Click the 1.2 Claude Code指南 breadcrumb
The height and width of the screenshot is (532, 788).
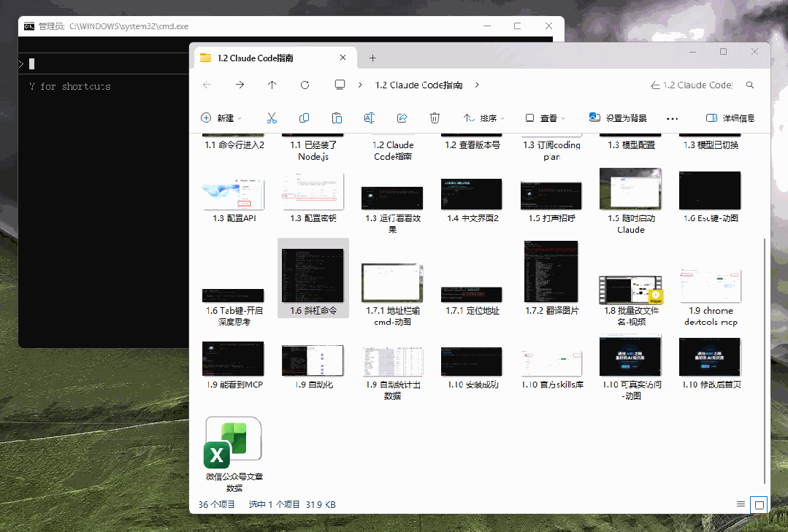pyautogui.click(x=418, y=85)
